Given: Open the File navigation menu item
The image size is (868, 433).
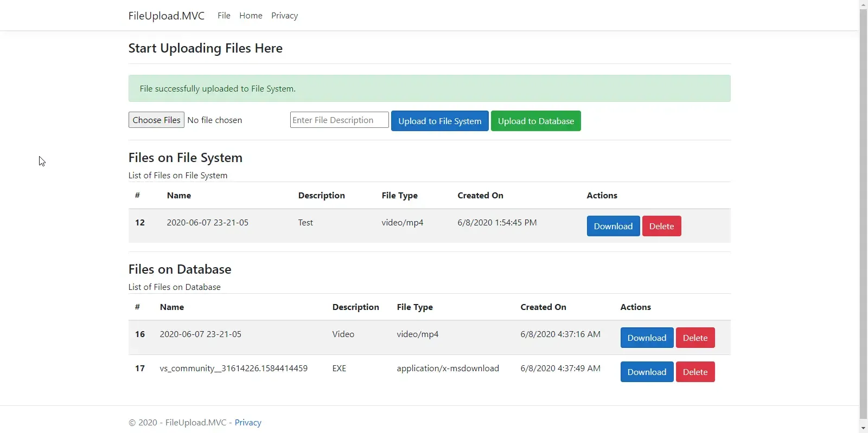Looking at the screenshot, I should pos(224,16).
